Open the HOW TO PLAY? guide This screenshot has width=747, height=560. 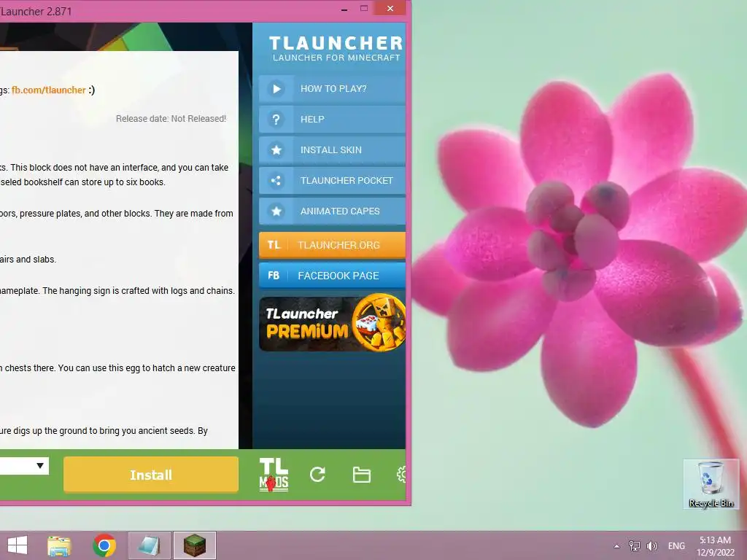click(332, 88)
